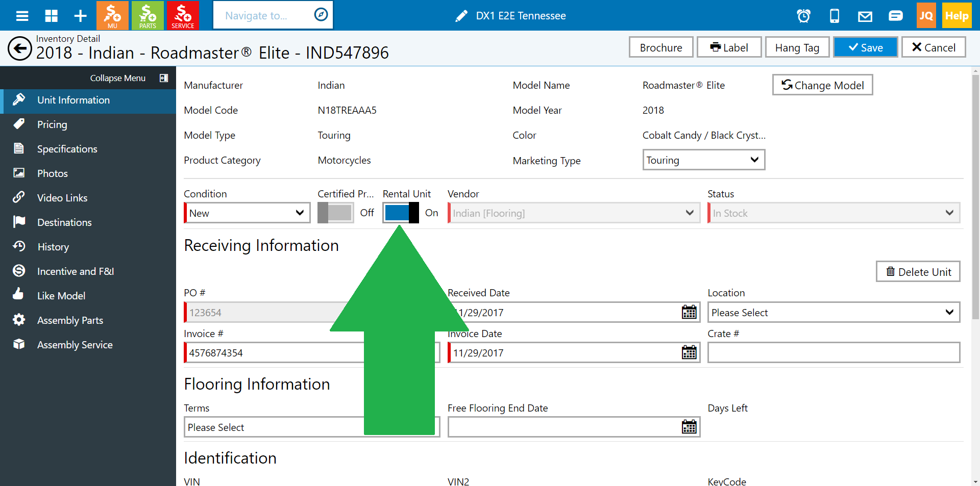
Task: Open the SERVICE quick button
Action: (x=183, y=15)
